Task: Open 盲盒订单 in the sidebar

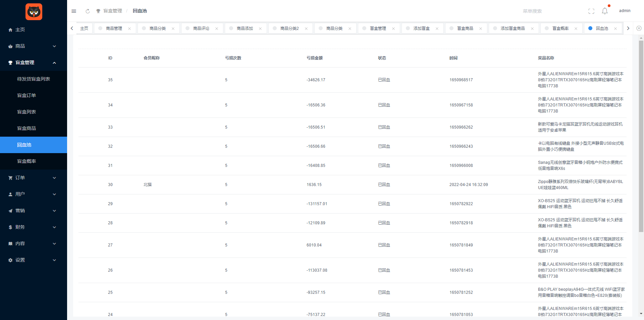Action: click(x=34, y=95)
